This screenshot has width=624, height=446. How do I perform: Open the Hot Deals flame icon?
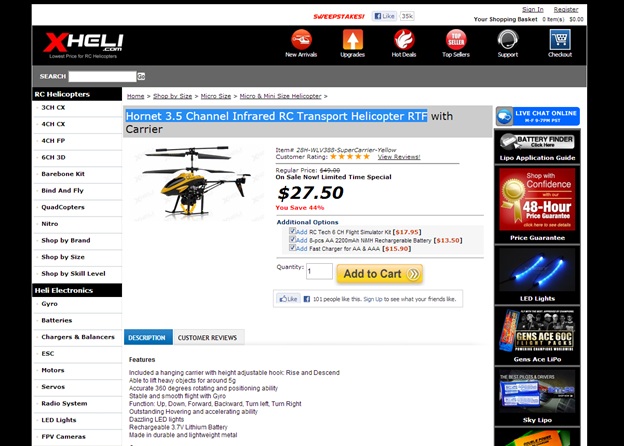tap(404, 40)
